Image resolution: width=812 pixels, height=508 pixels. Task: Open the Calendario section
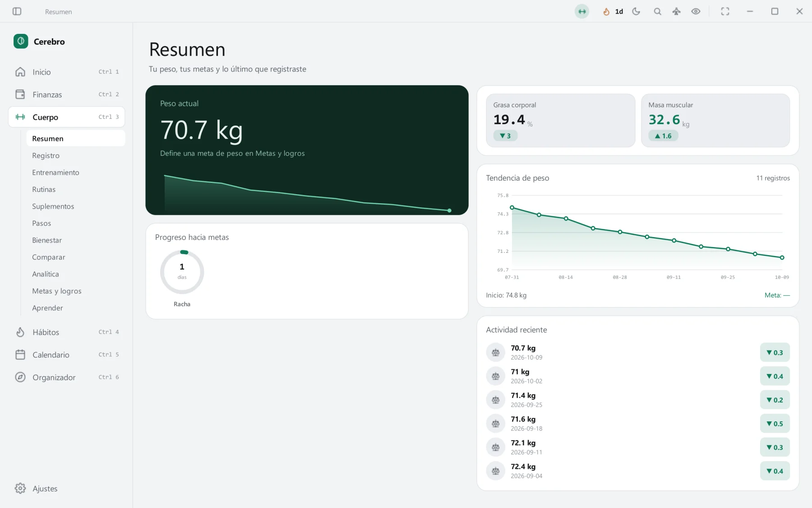[66, 354]
